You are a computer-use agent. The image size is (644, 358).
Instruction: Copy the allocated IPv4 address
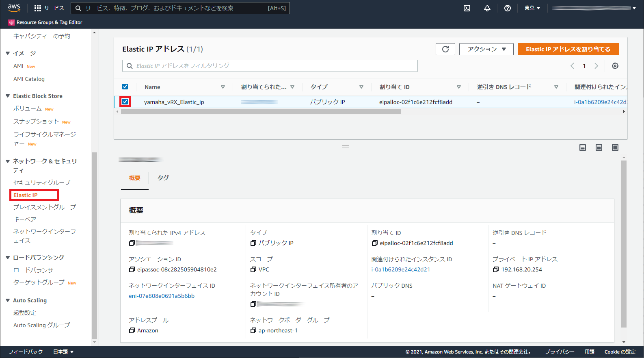click(x=132, y=243)
